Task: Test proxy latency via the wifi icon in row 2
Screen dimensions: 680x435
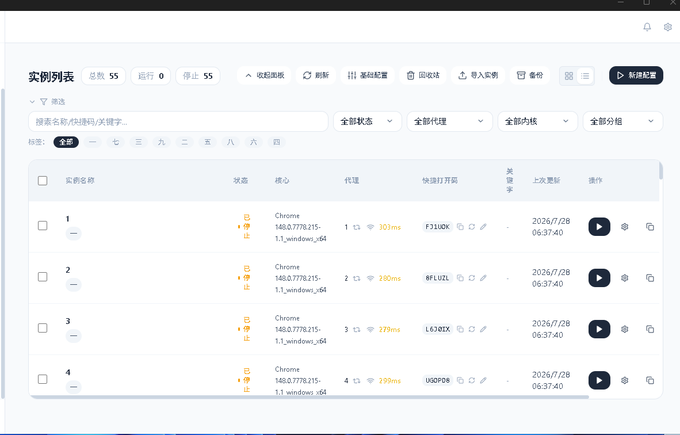Action: [370, 278]
